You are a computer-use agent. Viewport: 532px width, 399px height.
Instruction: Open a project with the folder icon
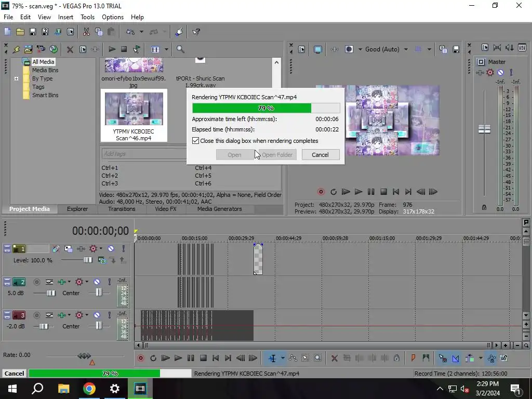tap(20, 32)
